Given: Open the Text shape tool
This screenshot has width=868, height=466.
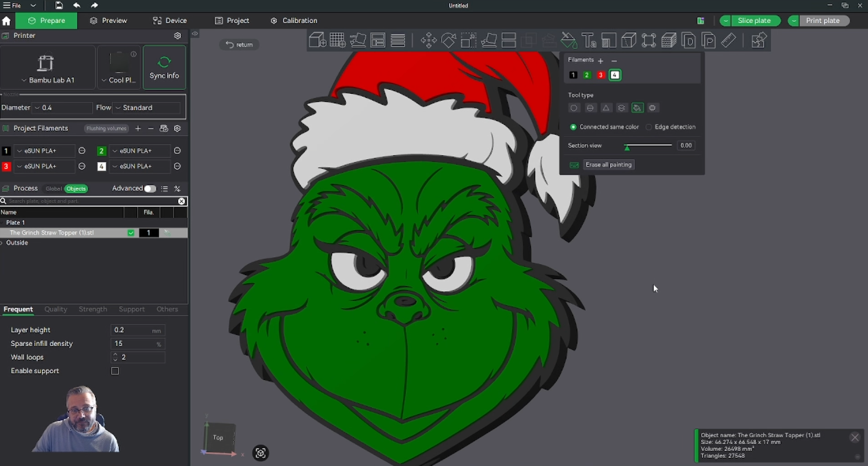Looking at the screenshot, I should click(589, 40).
